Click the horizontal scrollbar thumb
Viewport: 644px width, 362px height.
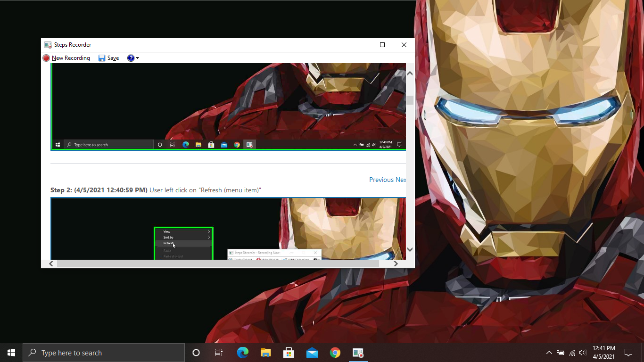pos(218,264)
